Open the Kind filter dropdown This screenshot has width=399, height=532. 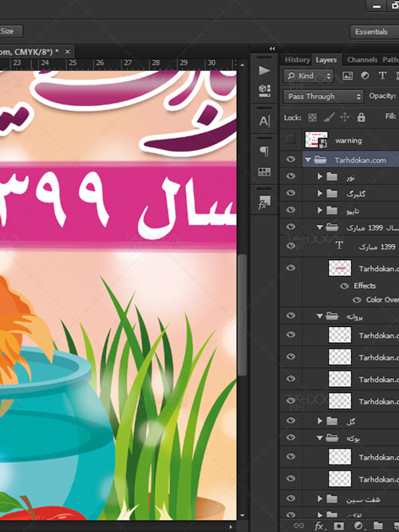pyautogui.click(x=309, y=76)
